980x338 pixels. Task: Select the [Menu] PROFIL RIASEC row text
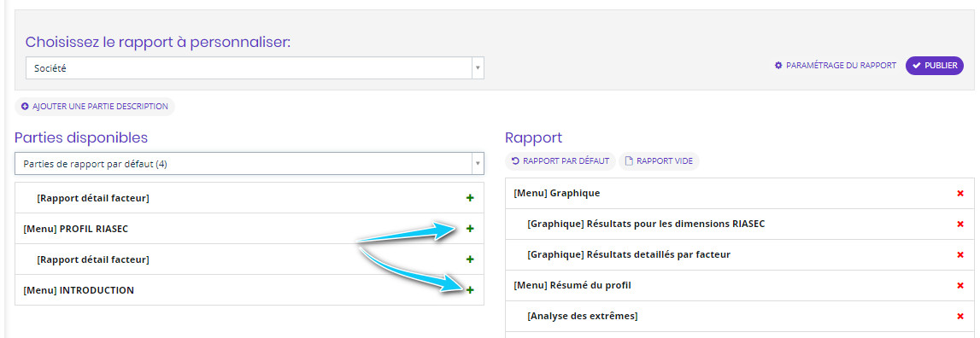coord(76,229)
